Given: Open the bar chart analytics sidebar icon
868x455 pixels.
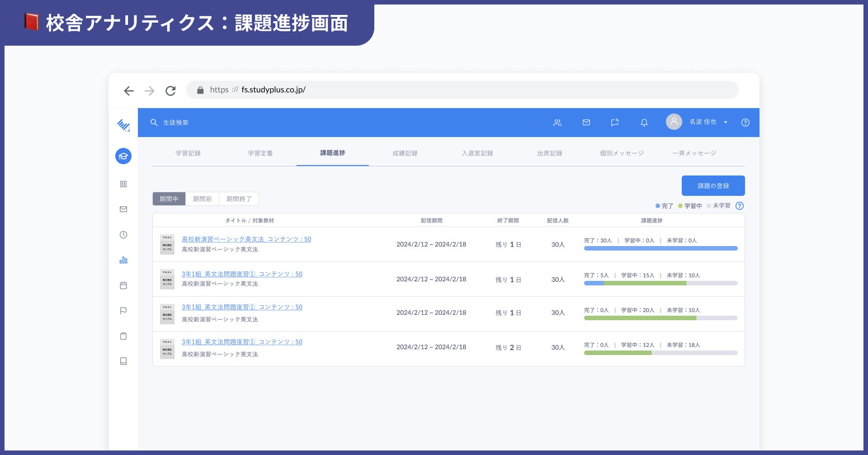Looking at the screenshot, I should (x=123, y=260).
